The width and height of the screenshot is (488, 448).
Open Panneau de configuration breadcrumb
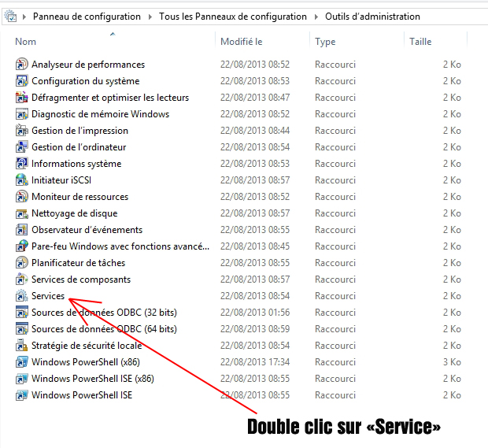87,17
